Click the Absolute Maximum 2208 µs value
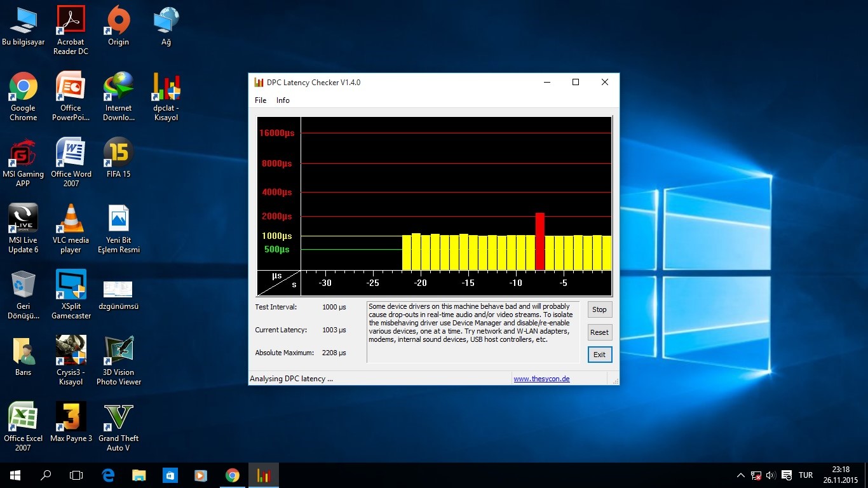 (x=334, y=353)
